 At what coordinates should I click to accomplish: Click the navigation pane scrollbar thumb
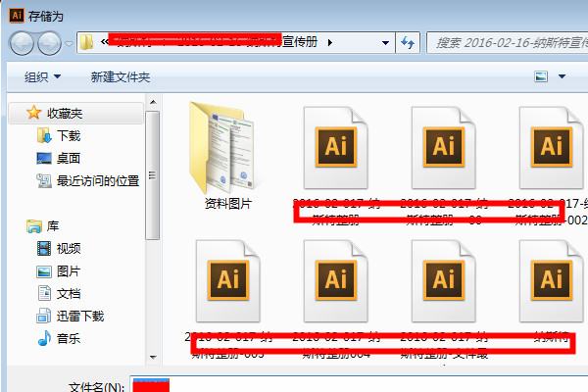pyautogui.click(x=152, y=175)
